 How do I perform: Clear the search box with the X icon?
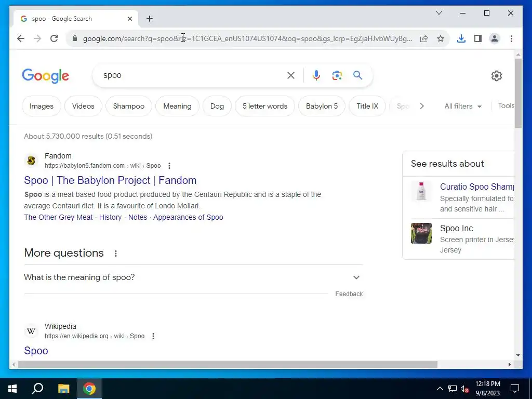coord(291,75)
